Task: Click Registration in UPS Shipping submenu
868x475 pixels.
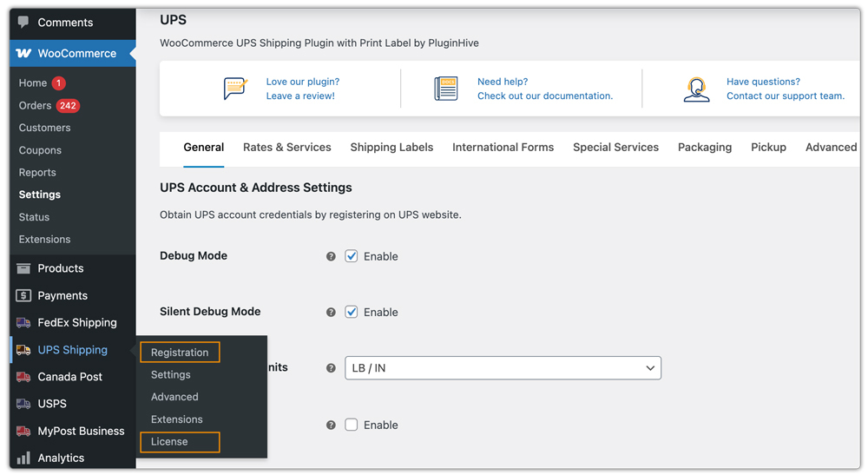Action: [x=180, y=353]
